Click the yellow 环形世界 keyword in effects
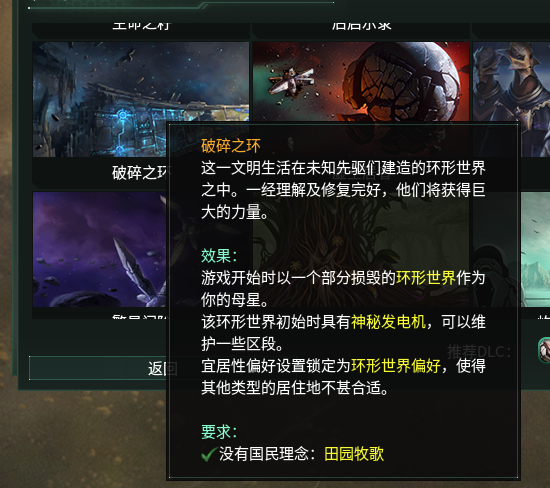The height and width of the screenshot is (488, 550). tap(426, 278)
